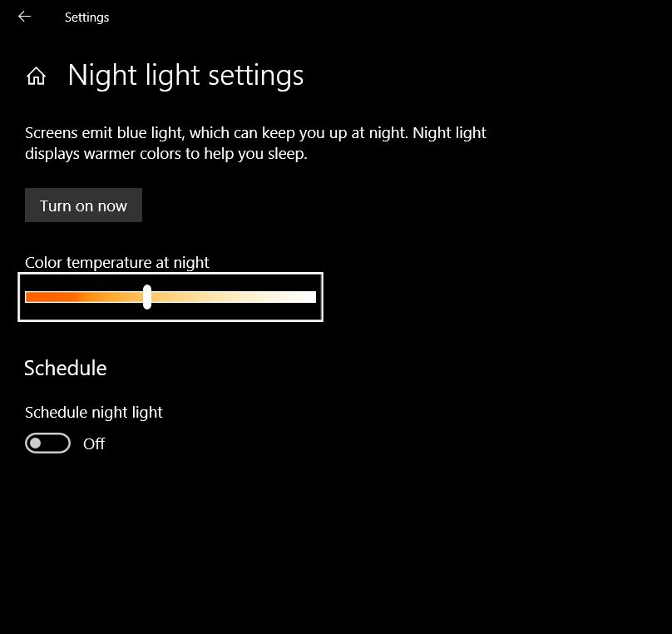
Task: Click the white color temperature slider thumb
Action: pos(147,297)
